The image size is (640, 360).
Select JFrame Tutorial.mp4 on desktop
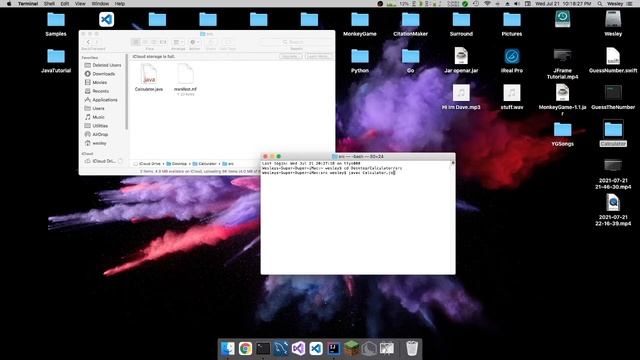(x=562, y=64)
